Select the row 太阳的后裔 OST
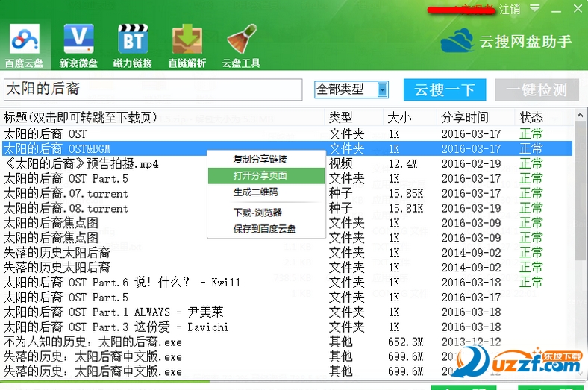Screen dimensions: 588x390 (x=287, y=134)
